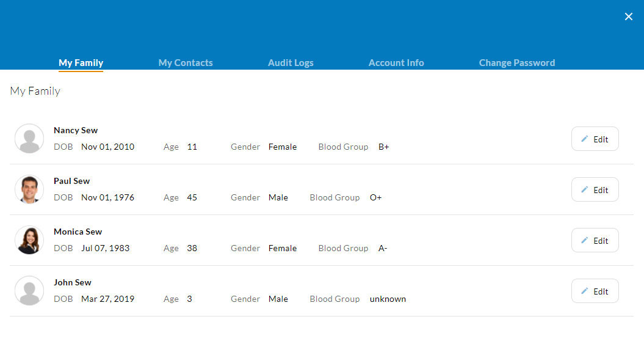Click John Sew's name in list
Viewport: 644px width, 344px height.
72,282
